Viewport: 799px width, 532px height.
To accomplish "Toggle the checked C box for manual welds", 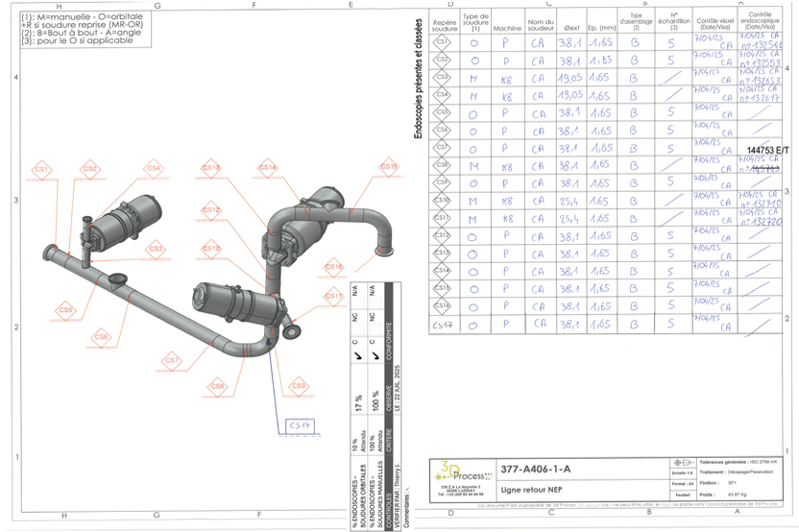I will tap(375, 355).
